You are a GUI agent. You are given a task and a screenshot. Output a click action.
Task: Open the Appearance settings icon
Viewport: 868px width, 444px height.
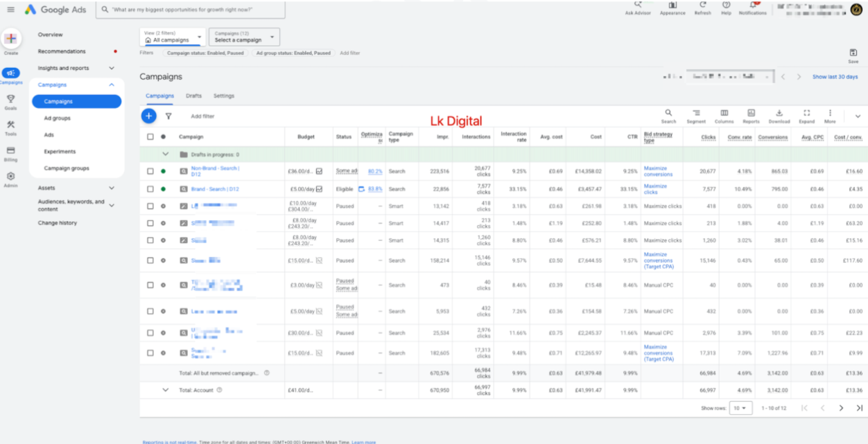click(672, 5)
